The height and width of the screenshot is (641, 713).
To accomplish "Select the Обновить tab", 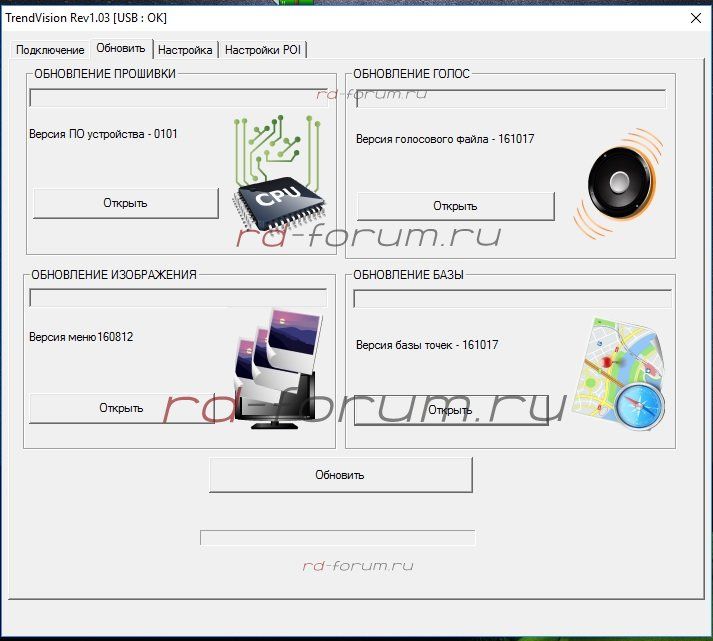I will pos(121,49).
